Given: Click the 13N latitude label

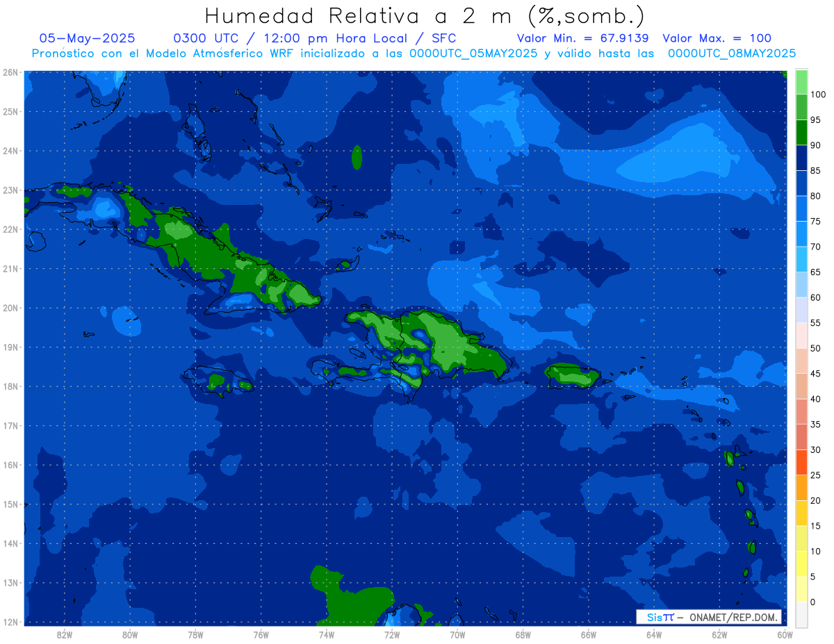Looking at the screenshot, I should (x=10, y=583).
